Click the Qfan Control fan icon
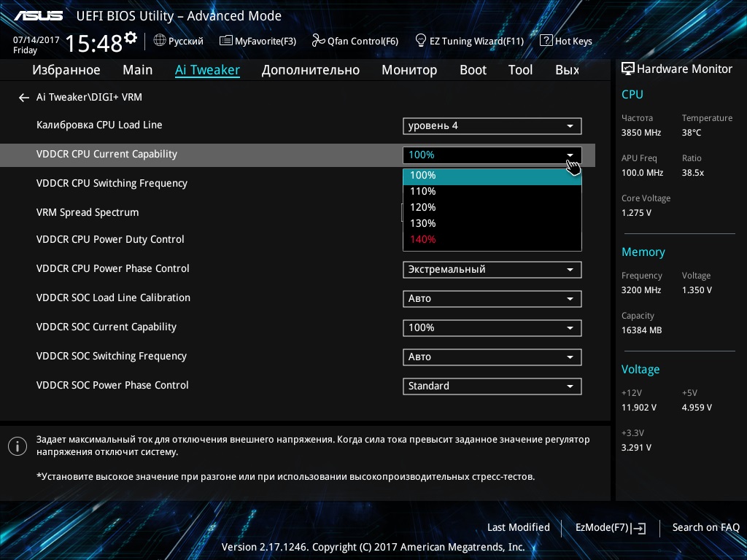Screen dimensions: 747x560 (318, 41)
